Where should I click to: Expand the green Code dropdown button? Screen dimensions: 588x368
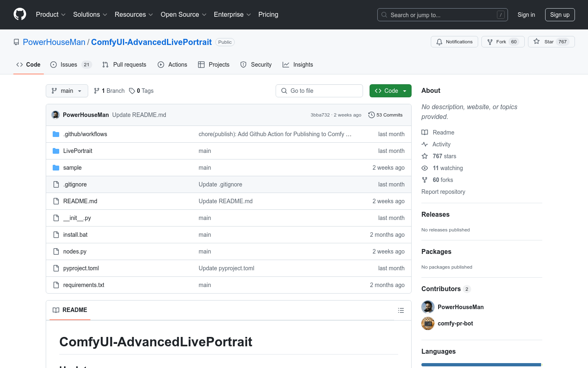click(390, 91)
